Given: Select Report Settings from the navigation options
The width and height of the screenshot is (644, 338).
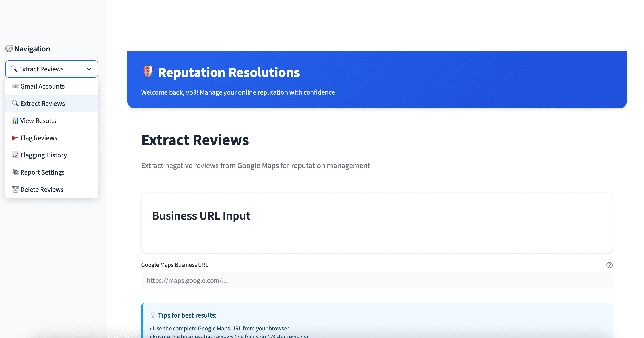Looking at the screenshot, I should click(x=42, y=172).
